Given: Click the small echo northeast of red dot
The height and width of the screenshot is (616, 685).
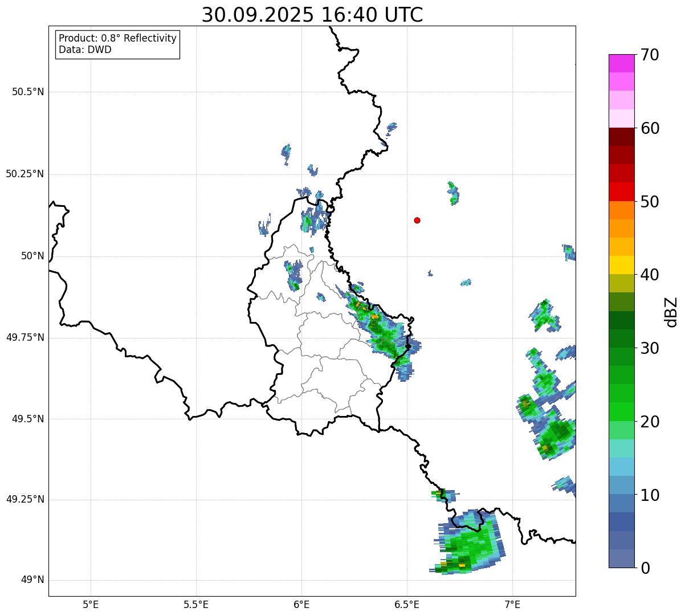Looking at the screenshot, I should tap(453, 193).
